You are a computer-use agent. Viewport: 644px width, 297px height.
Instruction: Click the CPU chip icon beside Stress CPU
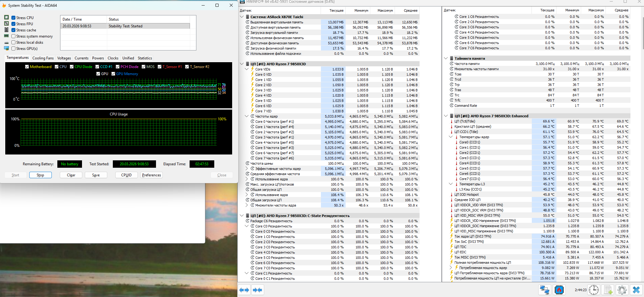(6, 18)
